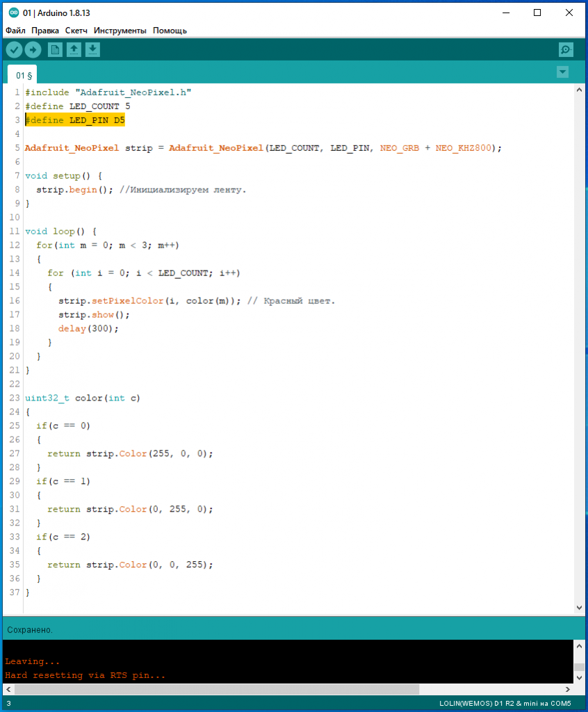Click the Save sketch down-arrow icon

point(92,49)
